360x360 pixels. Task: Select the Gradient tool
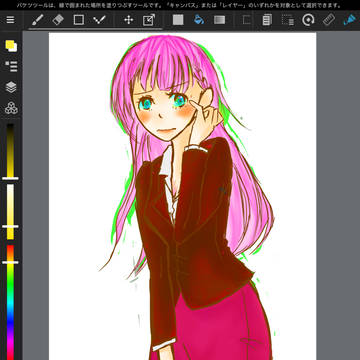tap(219, 20)
